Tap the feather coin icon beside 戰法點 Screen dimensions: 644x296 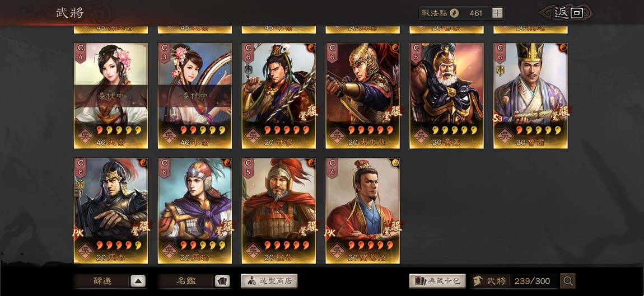pos(454,13)
